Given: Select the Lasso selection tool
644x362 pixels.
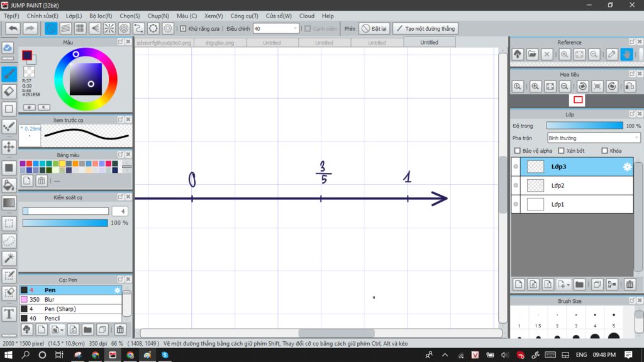Looking at the screenshot, I should (x=9, y=241).
